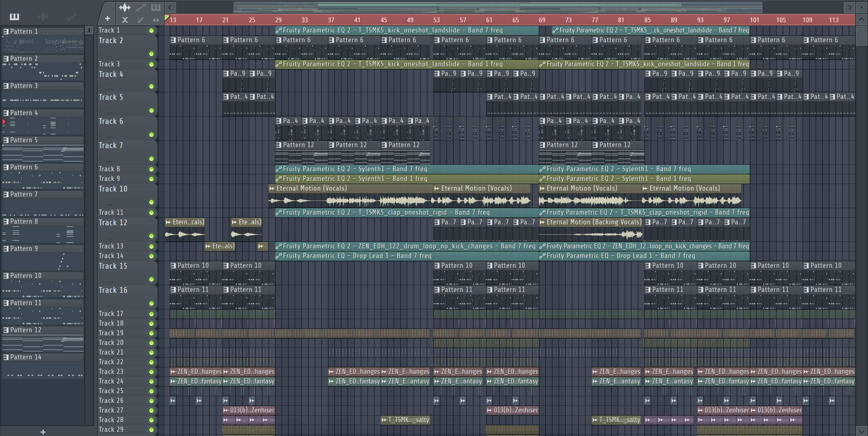Image resolution: width=868 pixels, height=436 pixels.
Task: Mute Track 27 with its green light
Action: click(x=151, y=410)
